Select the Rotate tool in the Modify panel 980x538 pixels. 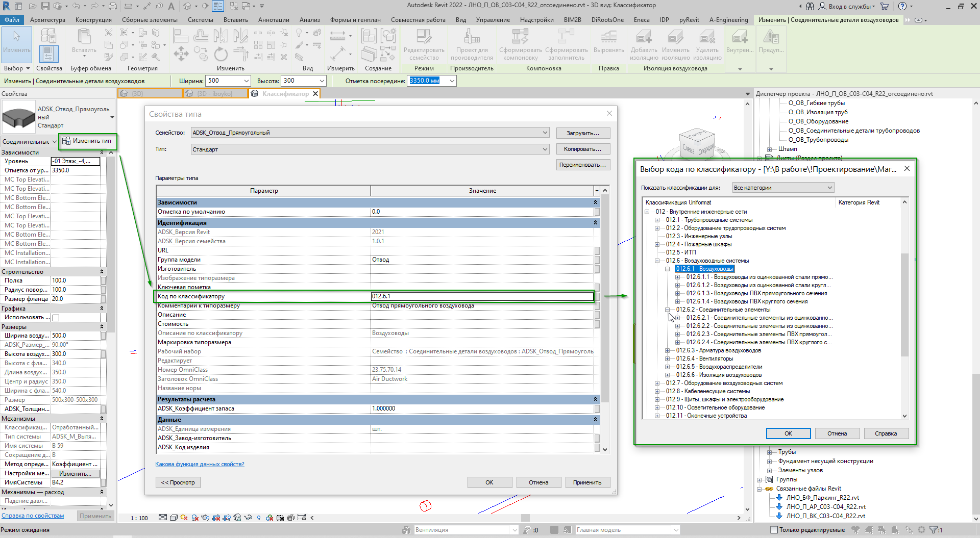220,54
